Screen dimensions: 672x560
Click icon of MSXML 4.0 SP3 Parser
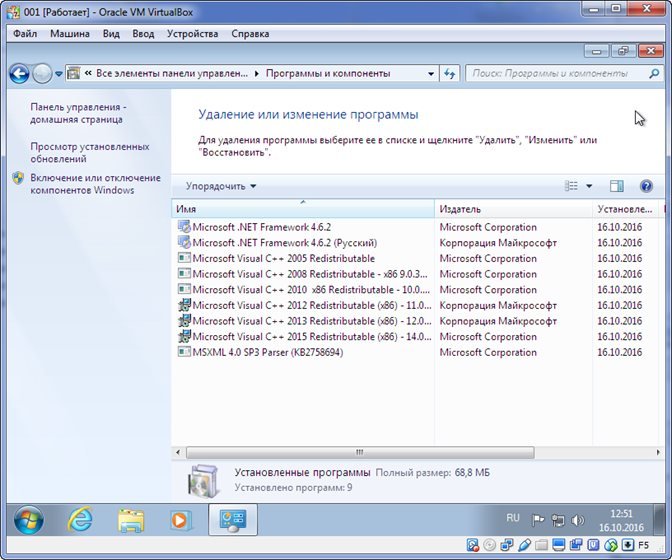[x=184, y=352]
